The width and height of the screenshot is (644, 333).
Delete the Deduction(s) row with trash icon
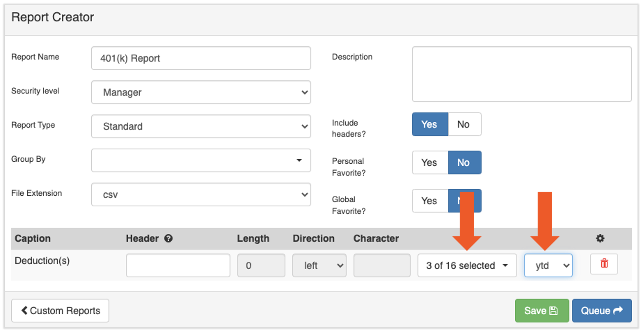(x=604, y=264)
